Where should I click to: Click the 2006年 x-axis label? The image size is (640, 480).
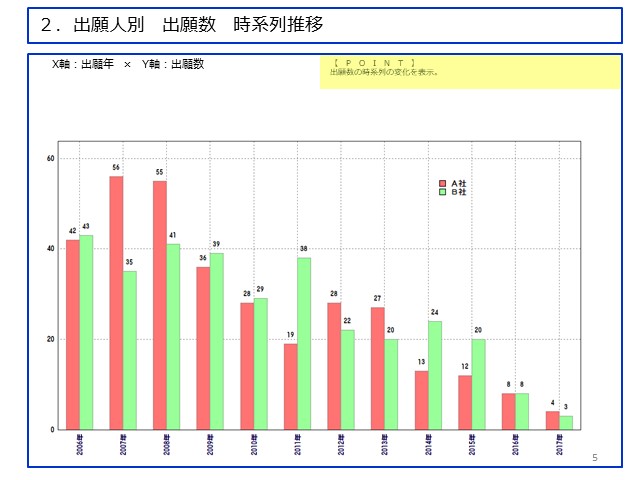pyautogui.click(x=79, y=445)
